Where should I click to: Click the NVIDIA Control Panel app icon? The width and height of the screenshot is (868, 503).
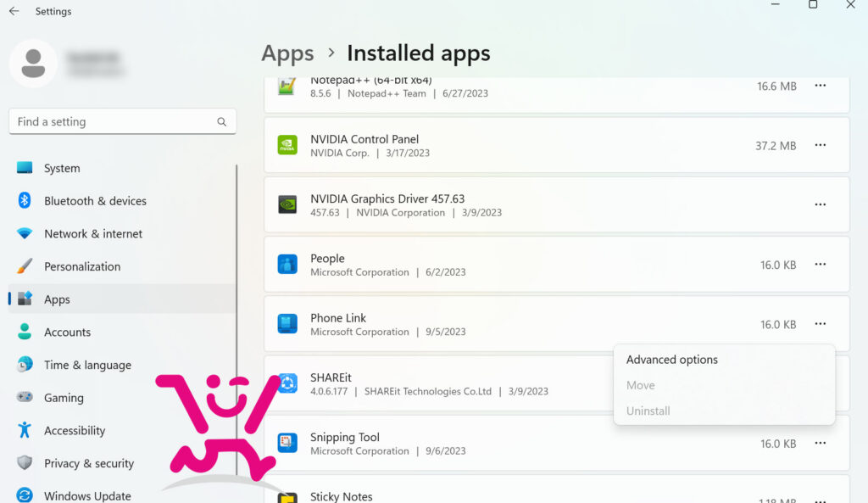[x=287, y=145]
